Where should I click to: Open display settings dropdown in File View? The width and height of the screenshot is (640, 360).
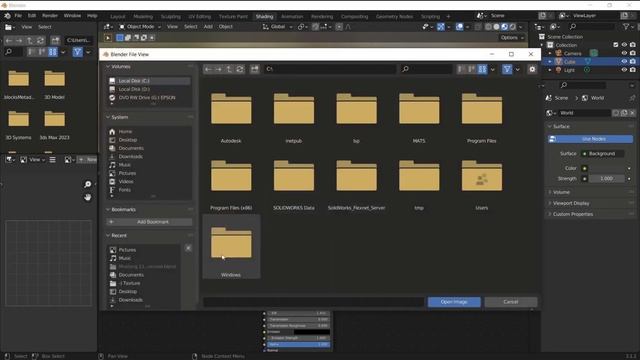[493, 69]
